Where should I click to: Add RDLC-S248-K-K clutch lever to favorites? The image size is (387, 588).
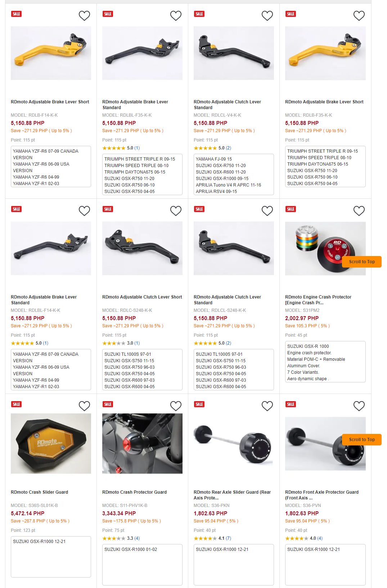pos(176,211)
